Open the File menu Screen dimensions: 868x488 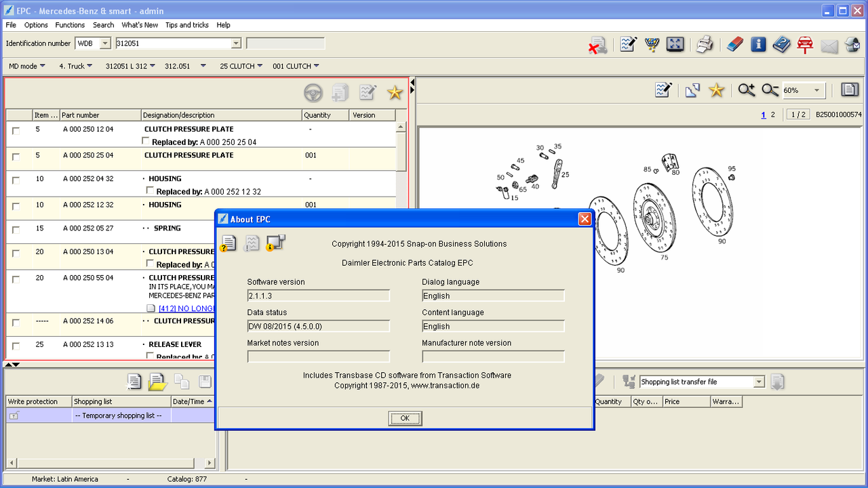click(x=11, y=25)
